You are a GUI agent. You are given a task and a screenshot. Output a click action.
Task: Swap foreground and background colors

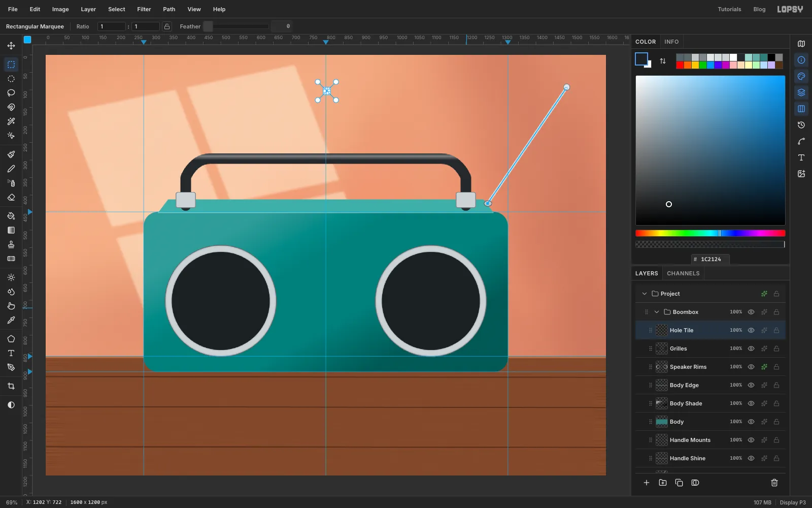point(663,61)
